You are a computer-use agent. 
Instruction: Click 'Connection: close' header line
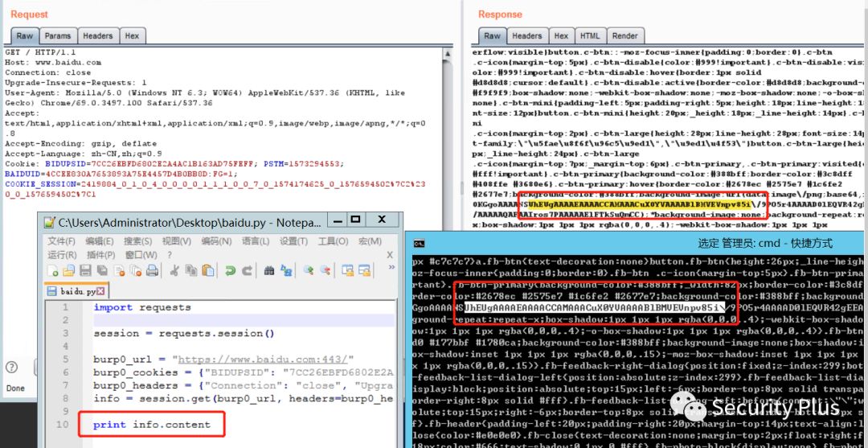(47, 72)
